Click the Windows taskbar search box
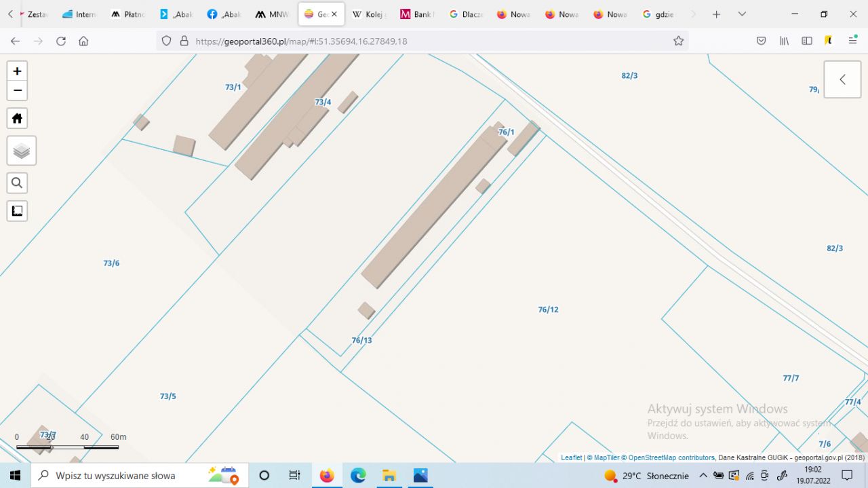The image size is (868, 488). point(140,476)
